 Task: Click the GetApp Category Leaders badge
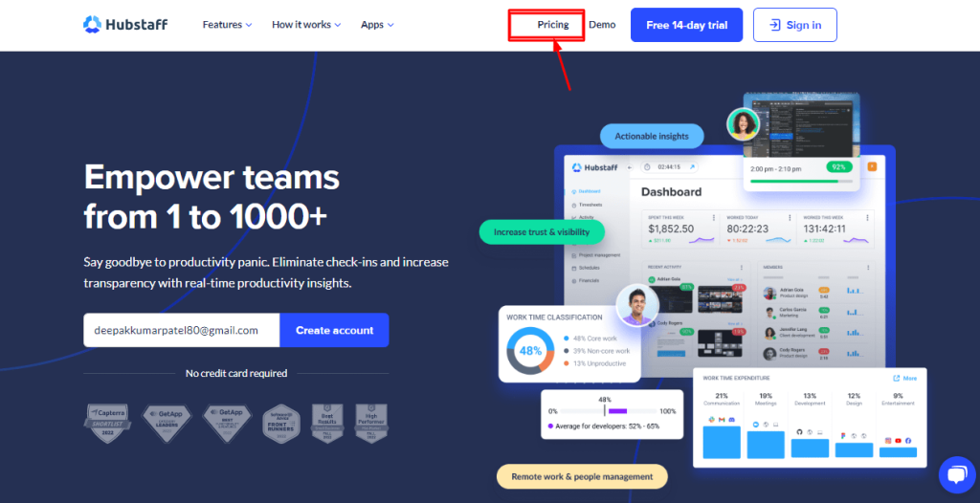coord(166,423)
